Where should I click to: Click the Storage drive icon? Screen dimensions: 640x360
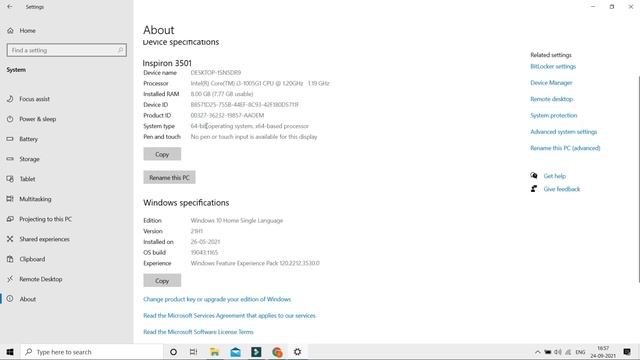pyautogui.click(x=10, y=159)
